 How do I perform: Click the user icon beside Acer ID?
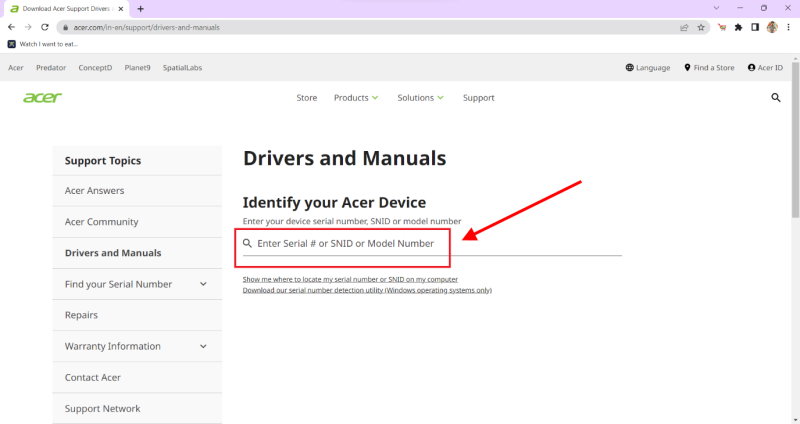click(x=752, y=67)
